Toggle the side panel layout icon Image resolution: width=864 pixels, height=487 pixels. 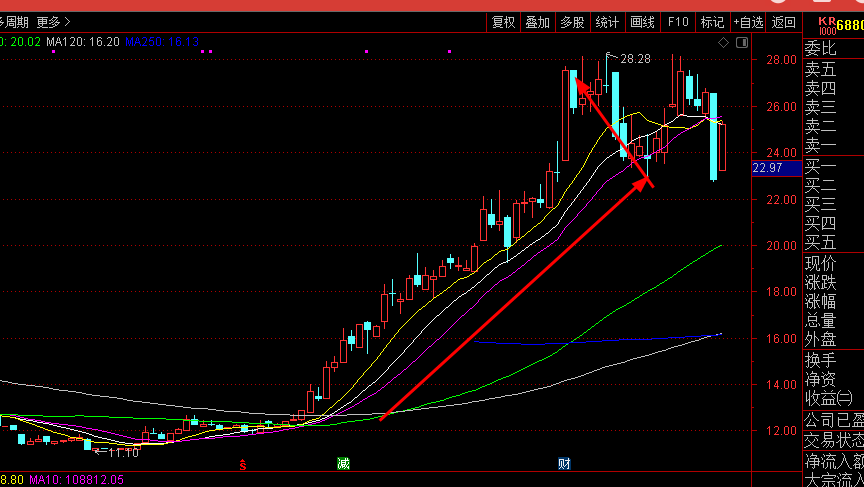click(x=742, y=42)
